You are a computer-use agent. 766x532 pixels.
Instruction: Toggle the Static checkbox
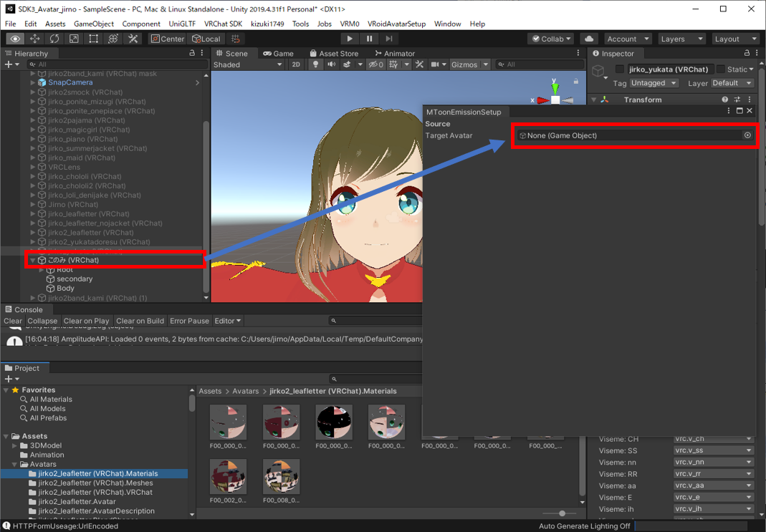(x=721, y=69)
